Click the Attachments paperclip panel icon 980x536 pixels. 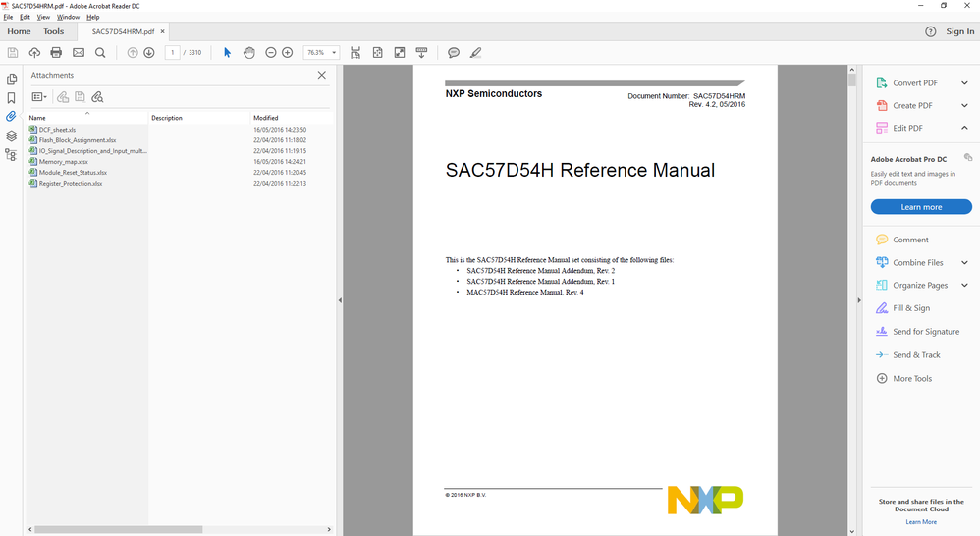pos(11,116)
